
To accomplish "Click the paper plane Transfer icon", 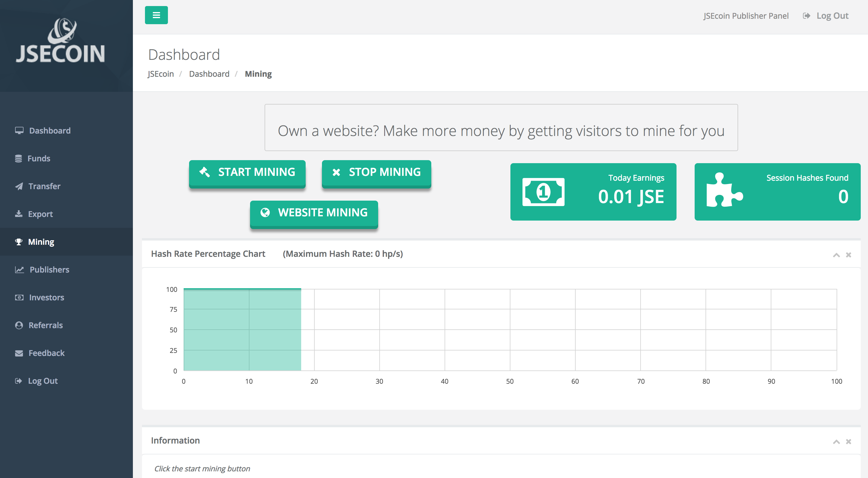I will pyautogui.click(x=19, y=186).
